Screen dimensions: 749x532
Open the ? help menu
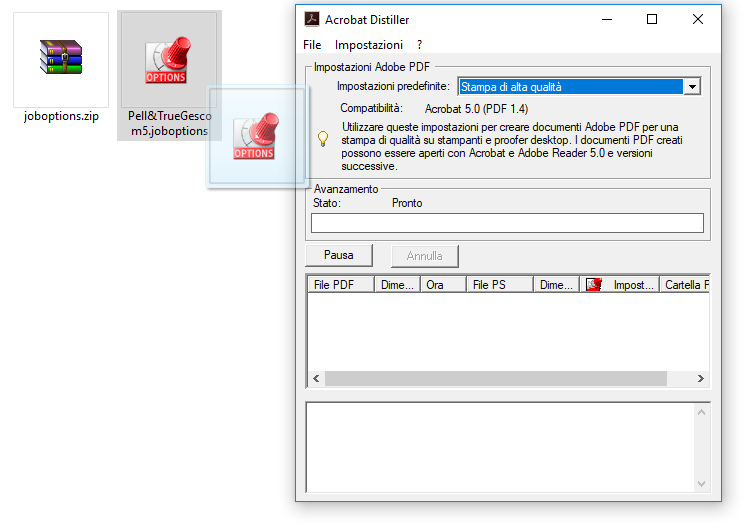[x=419, y=45]
